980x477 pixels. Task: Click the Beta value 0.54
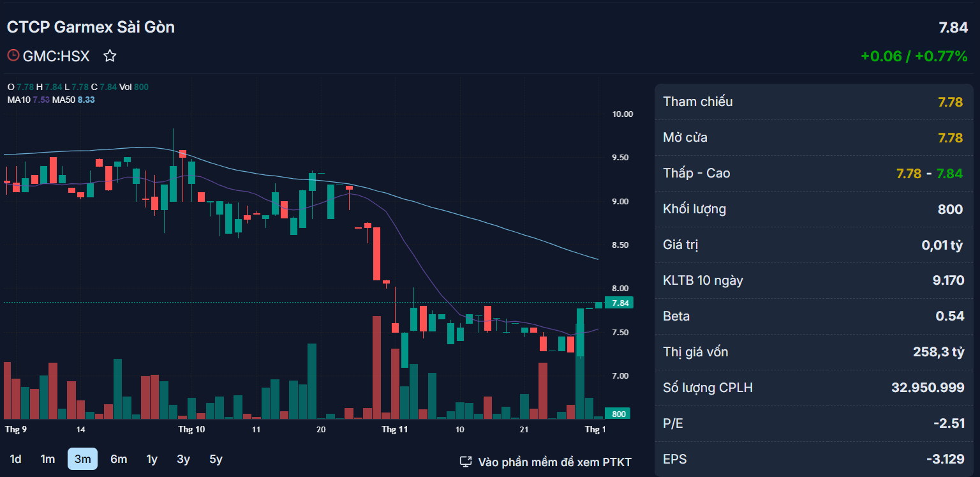point(950,316)
